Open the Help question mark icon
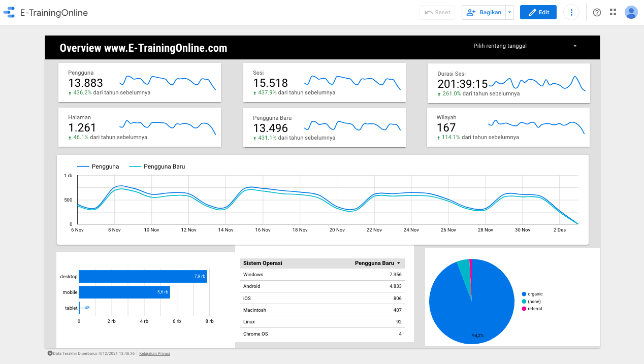 click(x=597, y=12)
